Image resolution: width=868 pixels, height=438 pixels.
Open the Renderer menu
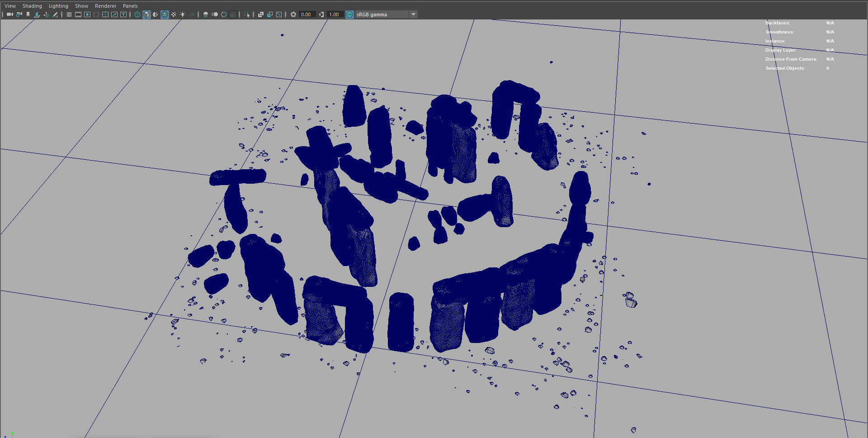105,6
